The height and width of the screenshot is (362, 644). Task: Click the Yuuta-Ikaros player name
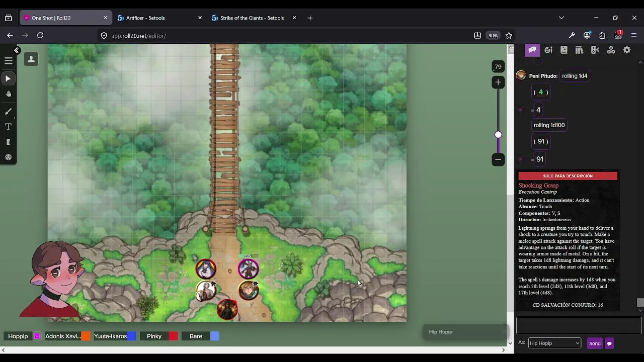[x=110, y=336]
